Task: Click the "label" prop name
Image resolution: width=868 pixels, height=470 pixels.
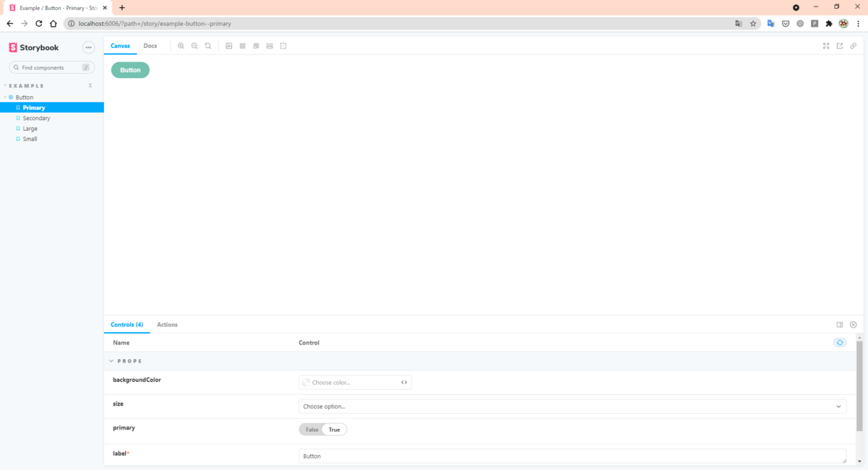Action: tap(119, 453)
